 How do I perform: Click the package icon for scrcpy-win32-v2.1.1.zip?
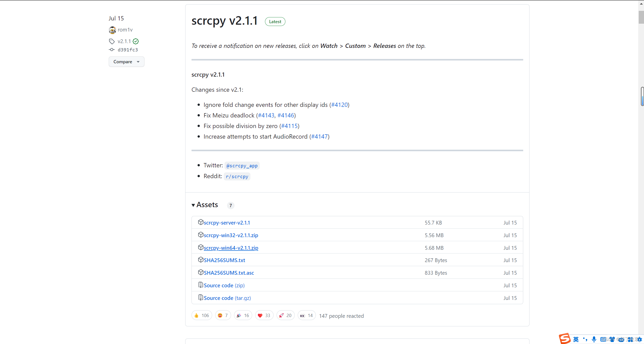201,235
